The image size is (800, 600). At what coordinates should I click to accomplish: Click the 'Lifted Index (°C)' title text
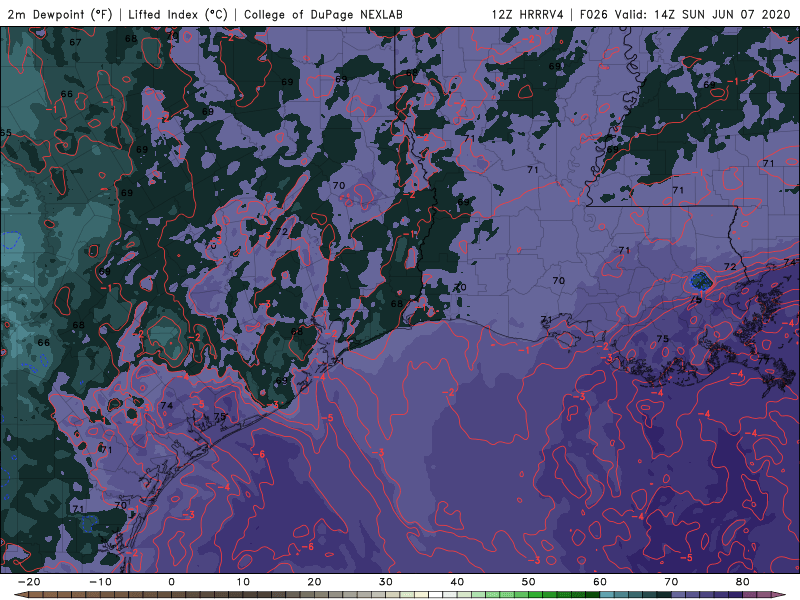point(178,14)
